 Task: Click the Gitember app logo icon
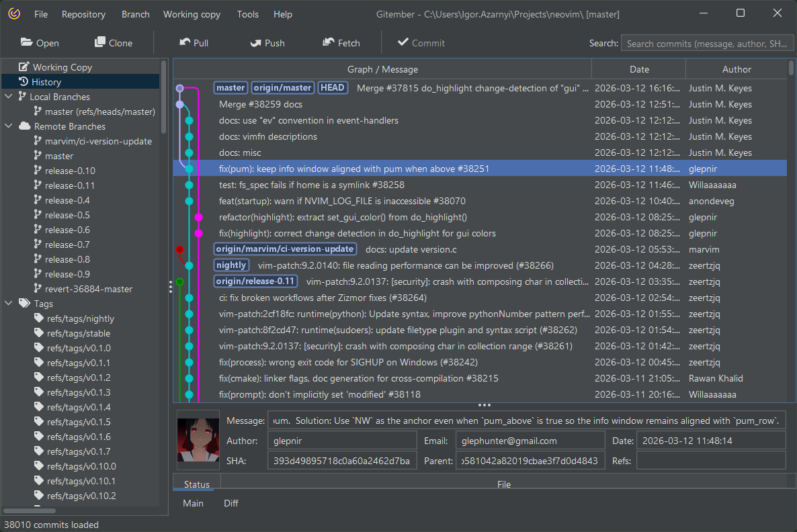(x=14, y=14)
